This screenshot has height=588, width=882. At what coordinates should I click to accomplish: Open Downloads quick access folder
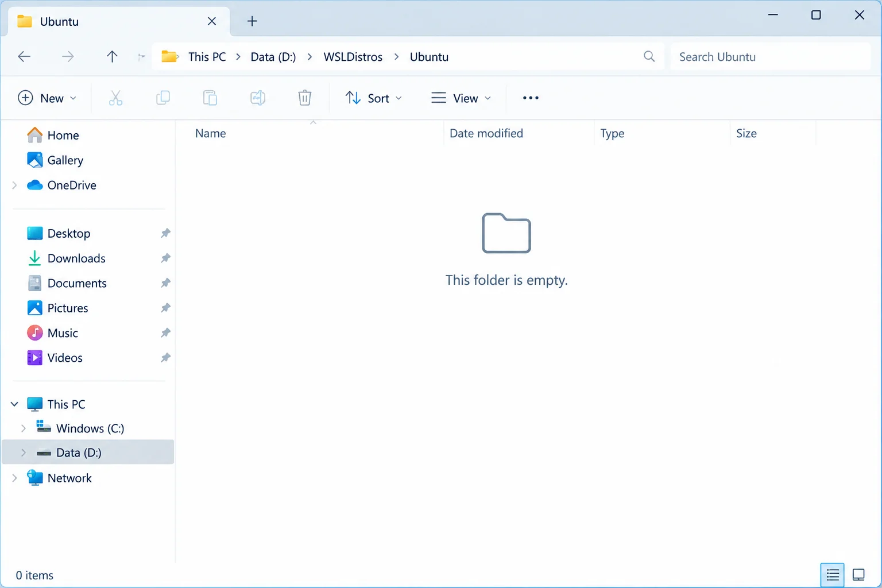coord(66,258)
